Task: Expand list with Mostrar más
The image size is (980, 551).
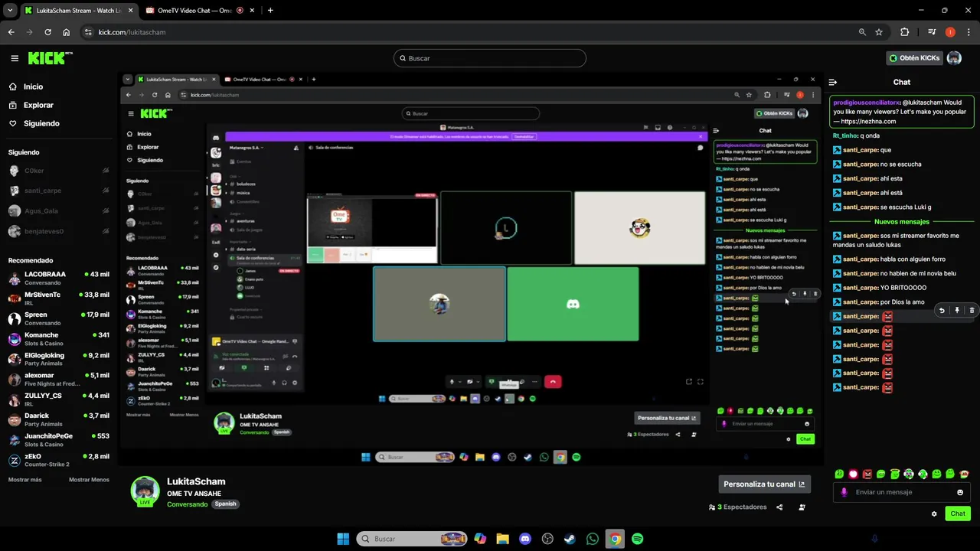Action: coord(24,480)
